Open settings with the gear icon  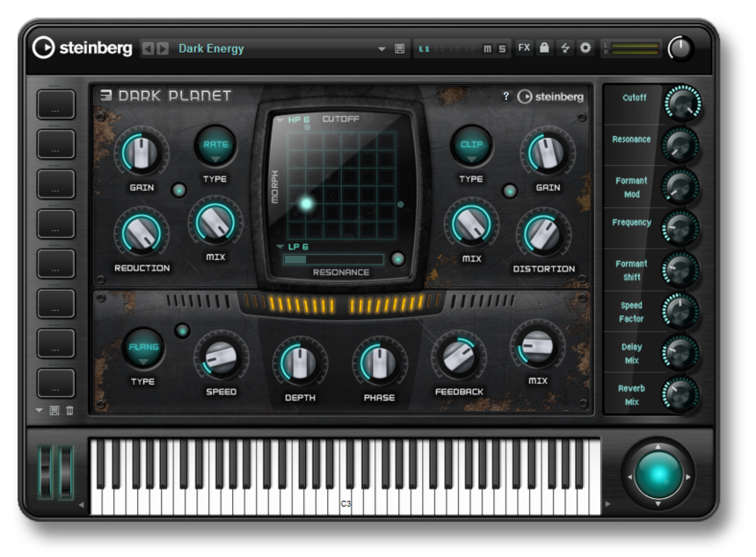(585, 47)
